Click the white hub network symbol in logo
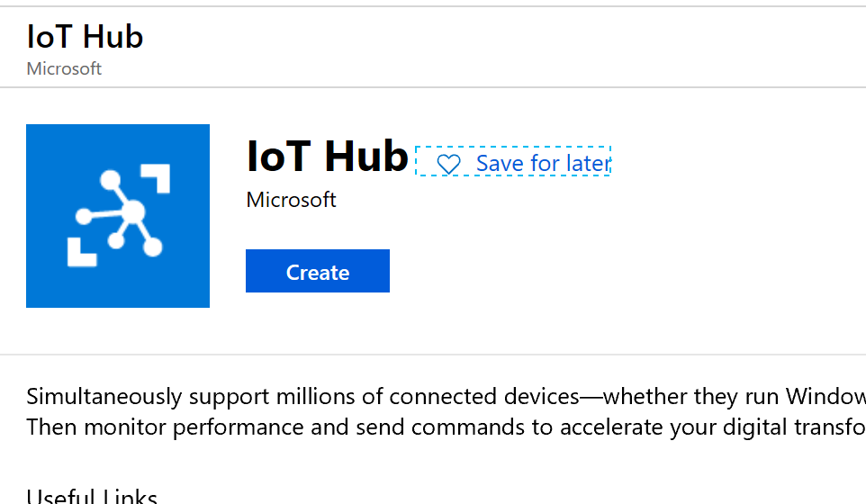Viewport: 866px width, 504px height. 115,214
